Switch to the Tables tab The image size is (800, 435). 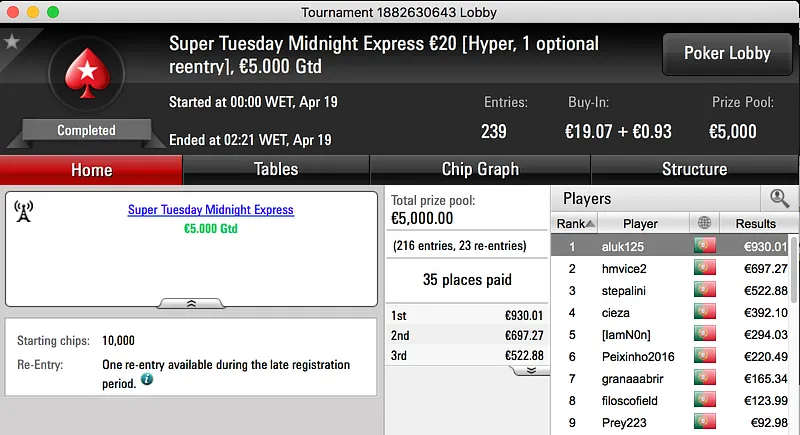click(x=276, y=169)
